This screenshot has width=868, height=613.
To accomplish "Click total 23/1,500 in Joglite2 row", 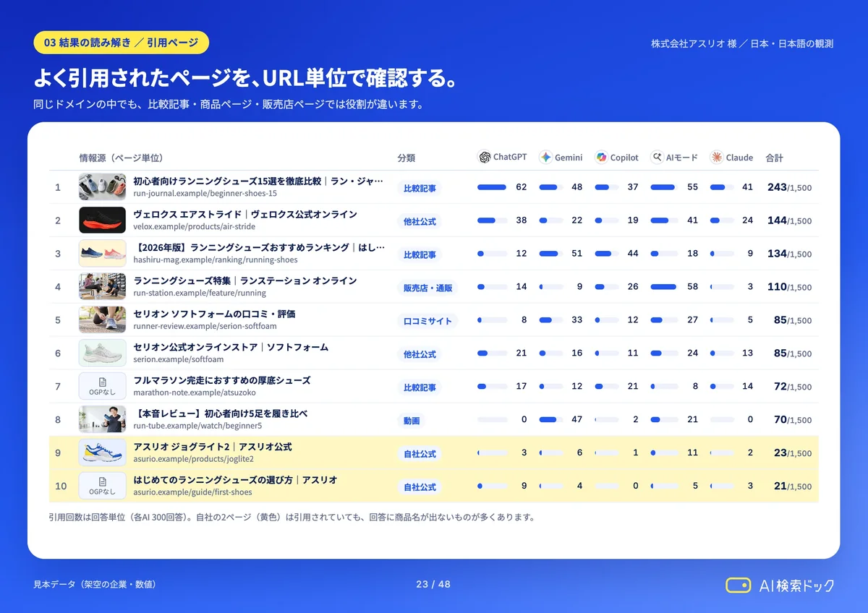I will click(792, 454).
